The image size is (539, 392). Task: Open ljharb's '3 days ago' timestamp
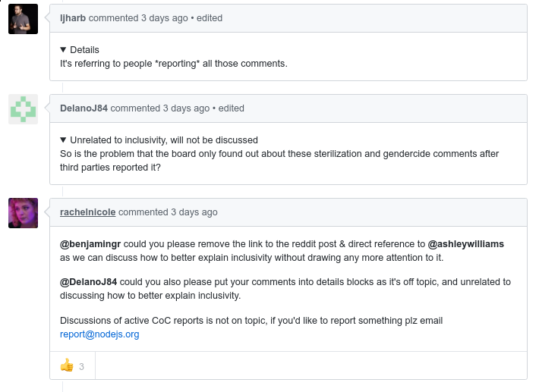coord(165,18)
